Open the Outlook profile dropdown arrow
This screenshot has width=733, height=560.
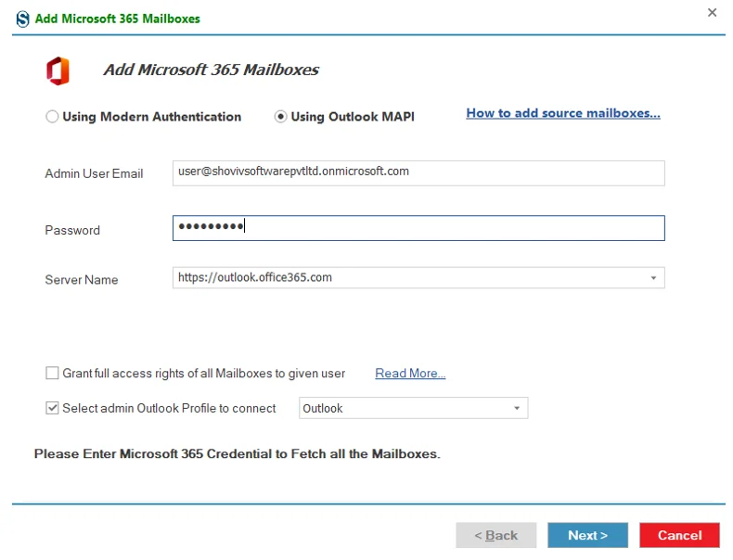(x=517, y=408)
